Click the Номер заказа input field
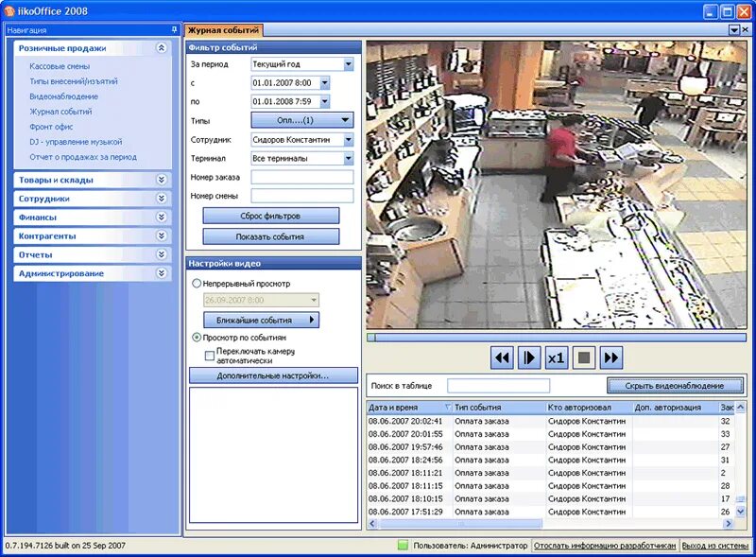756x557 pixels. click(x=302, y=177)
